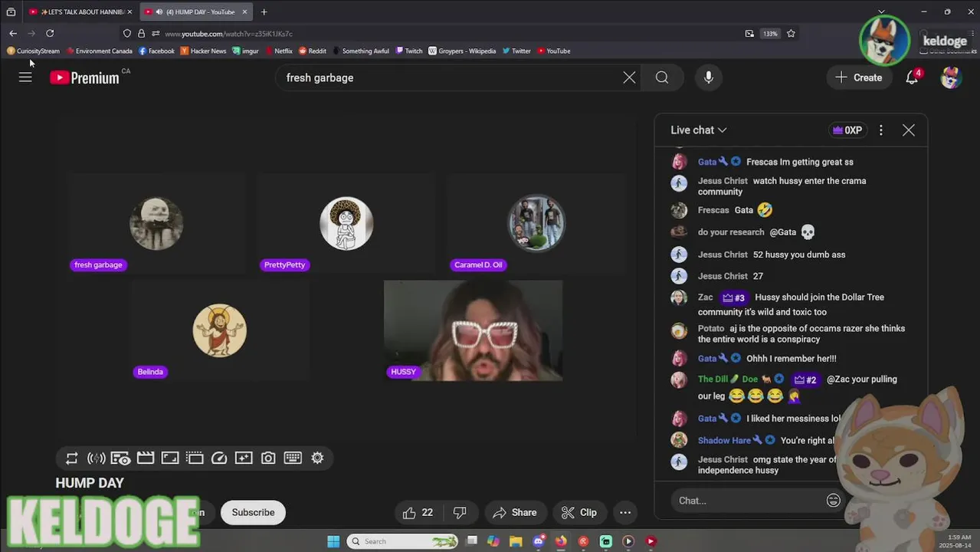
Task: Open the Windows Start menu
Action: pos(333,541)
